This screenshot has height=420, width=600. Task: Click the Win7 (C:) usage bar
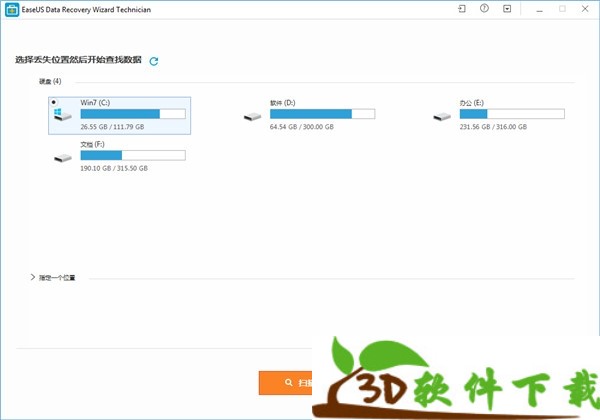click(x=133, y=114)
